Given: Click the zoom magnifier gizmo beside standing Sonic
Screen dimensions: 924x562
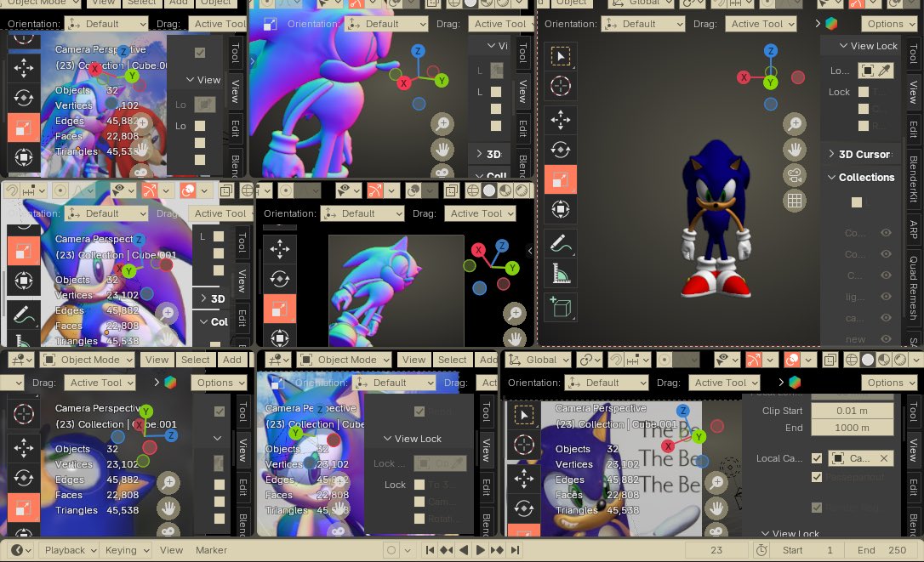Looking at the screenshot, I should point(795,124).
